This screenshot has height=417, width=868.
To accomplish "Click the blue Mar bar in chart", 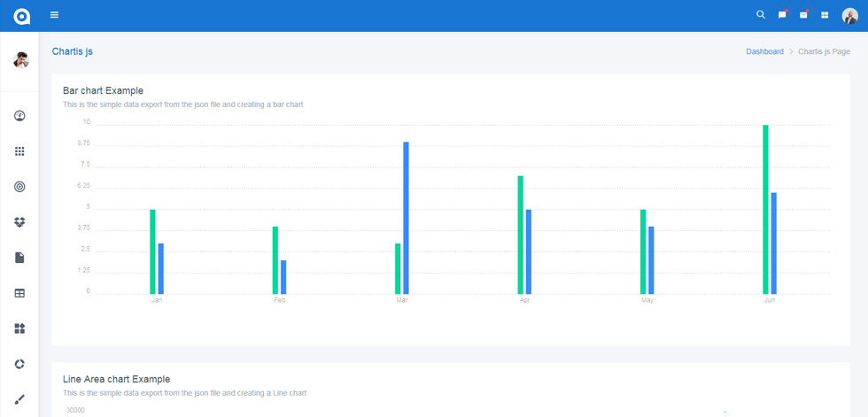I will pos(406,218).
